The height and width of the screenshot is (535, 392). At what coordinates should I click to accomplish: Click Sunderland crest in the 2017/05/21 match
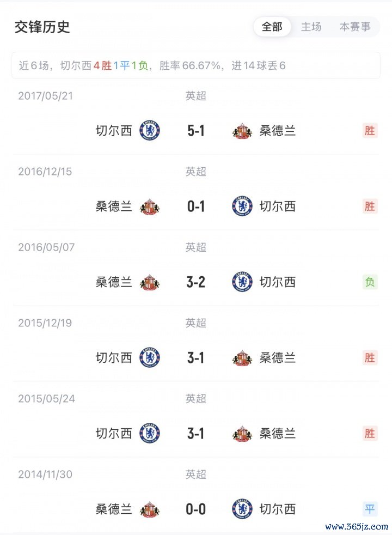coord(242,131)
